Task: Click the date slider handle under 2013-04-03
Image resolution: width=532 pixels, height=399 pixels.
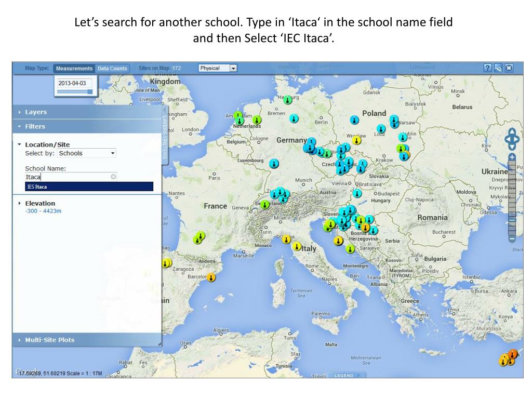Action: coord(90,91)
